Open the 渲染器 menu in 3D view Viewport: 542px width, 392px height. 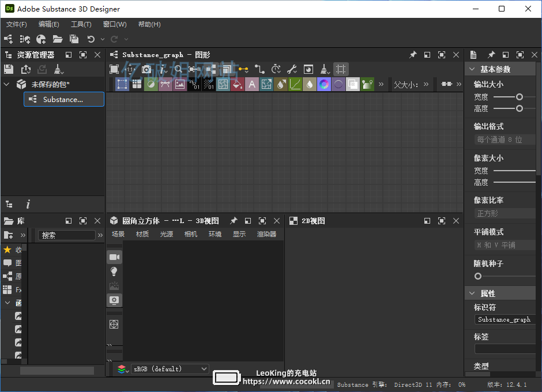266,234
